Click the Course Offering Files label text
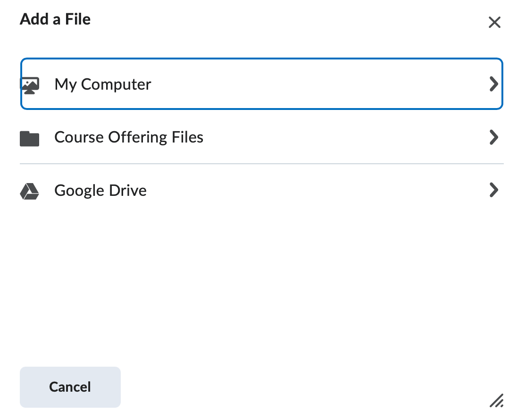The image size is (517, 420). pyautogui.click(x=129, y=137)
